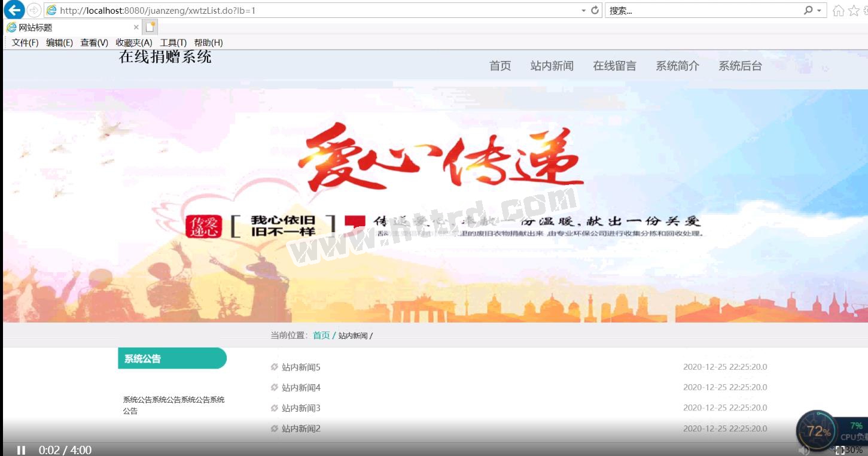Click the date next to 站内新闻3
Image resolution: width=868 pixels, height=456 pixels.
coord(725,408)
